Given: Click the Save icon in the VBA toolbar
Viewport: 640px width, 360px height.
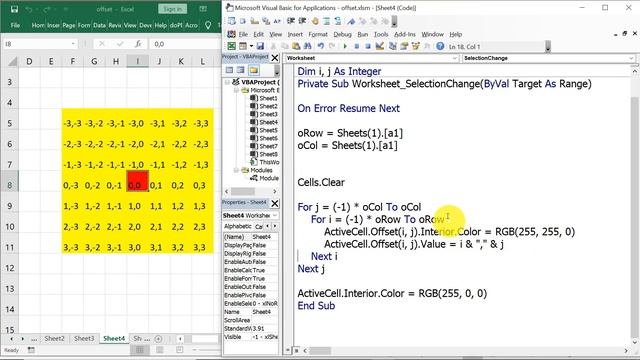Looking at the screenshot, I should (260, 47).
